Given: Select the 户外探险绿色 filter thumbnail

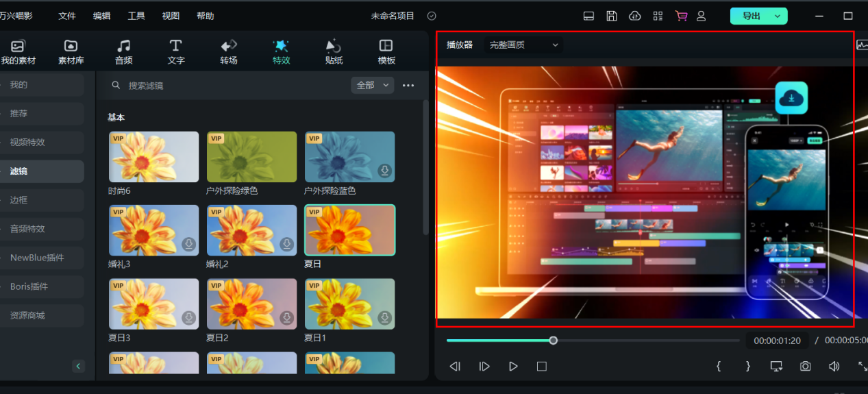Looking at the screenshot, I should coord(252,157).
